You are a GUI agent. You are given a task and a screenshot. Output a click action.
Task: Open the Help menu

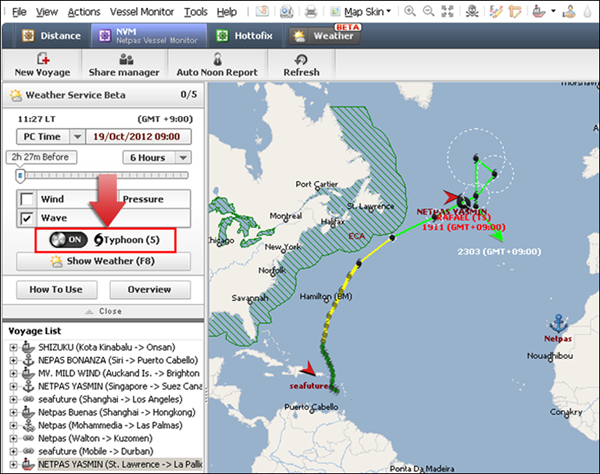coord(227,12)
